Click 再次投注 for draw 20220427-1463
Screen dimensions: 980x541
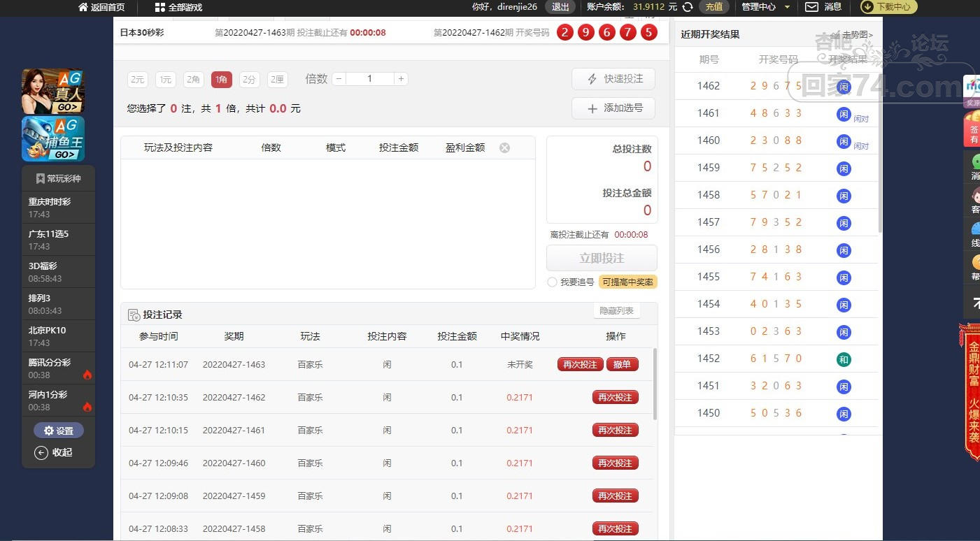[581, 364]
